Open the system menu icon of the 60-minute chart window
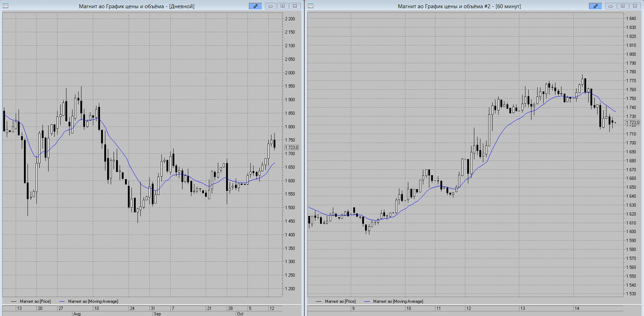This screenshot has height=316, width=644. pyautogui.click(x=311, y=6)
